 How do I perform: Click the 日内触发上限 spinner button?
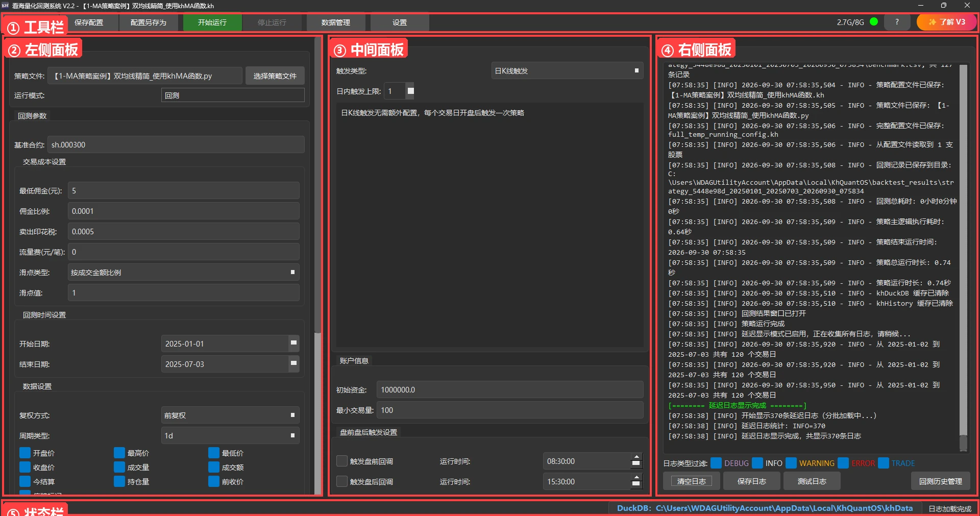pyautogui.click(x=410, y=91)
